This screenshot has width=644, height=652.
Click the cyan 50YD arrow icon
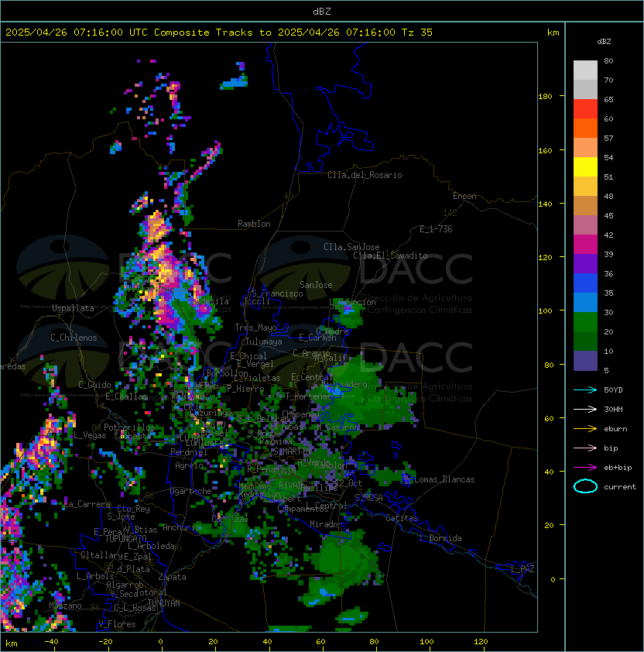click(x=585, y=390)
